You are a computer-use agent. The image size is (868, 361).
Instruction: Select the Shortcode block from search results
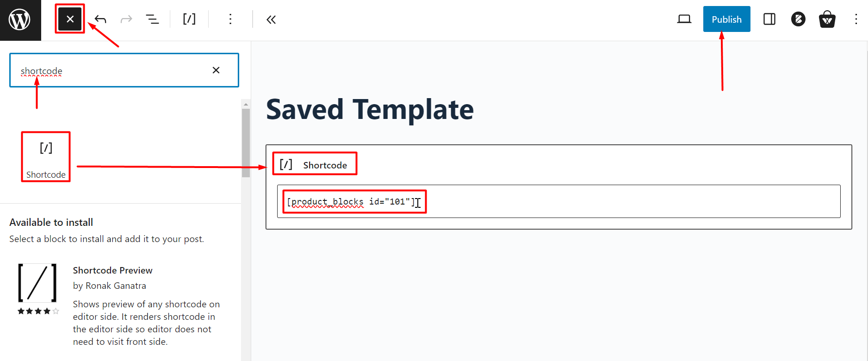point(45,157)
